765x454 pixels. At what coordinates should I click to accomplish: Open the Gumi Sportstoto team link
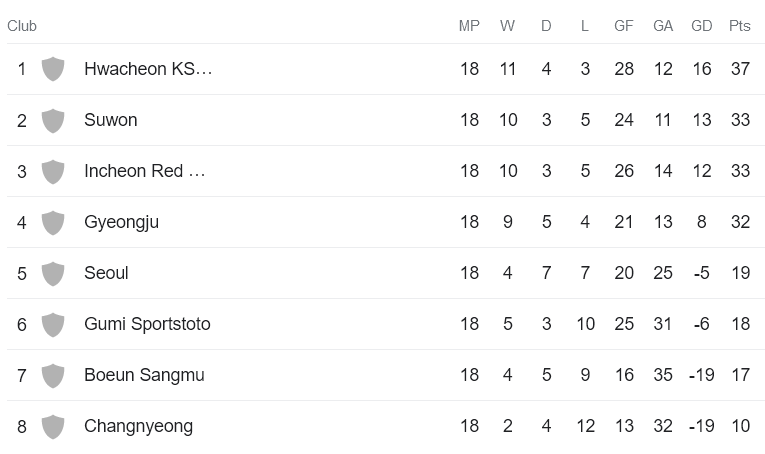(147, 324)
